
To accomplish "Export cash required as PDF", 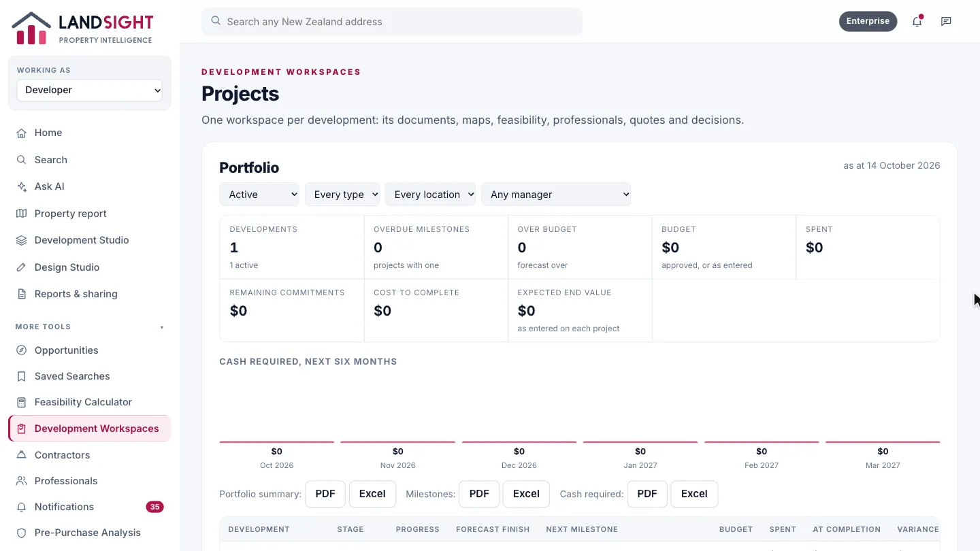I will (x=647, y=494).
